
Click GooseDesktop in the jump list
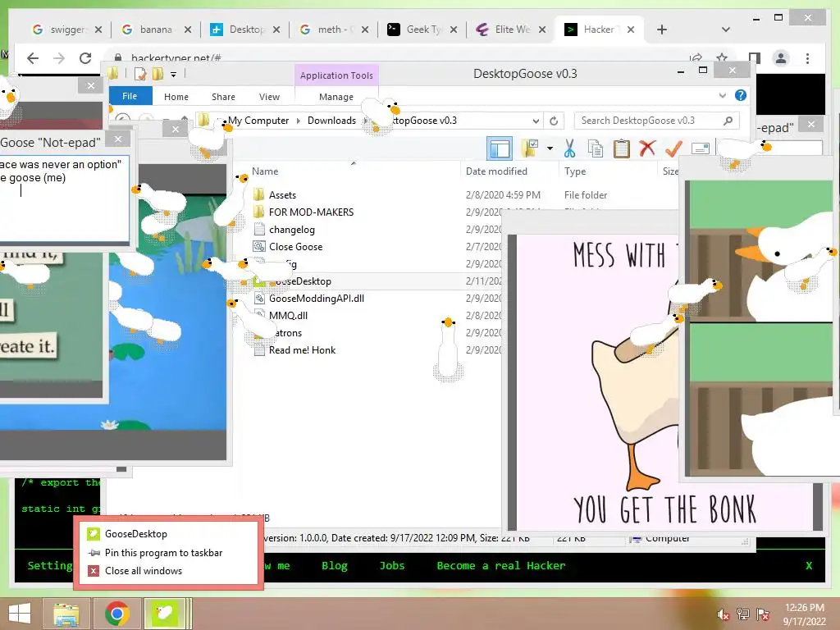[x=136, y=533]
